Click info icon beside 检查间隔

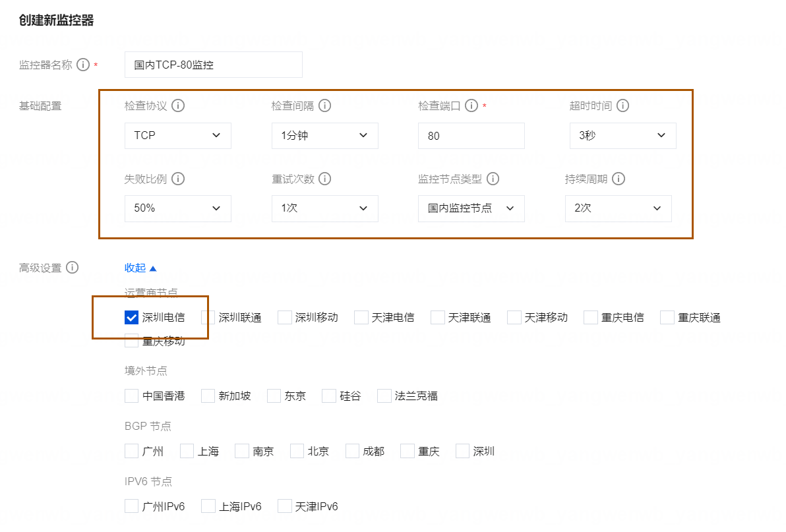coord(325,105)
